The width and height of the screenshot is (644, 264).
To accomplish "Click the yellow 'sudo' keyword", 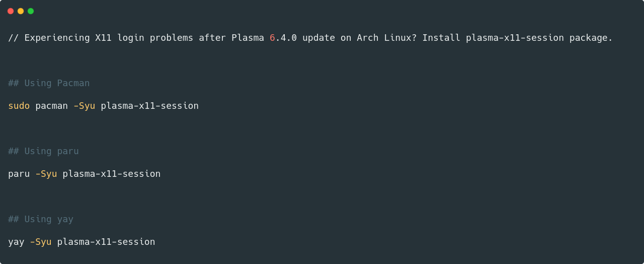I will coord(19,106).
